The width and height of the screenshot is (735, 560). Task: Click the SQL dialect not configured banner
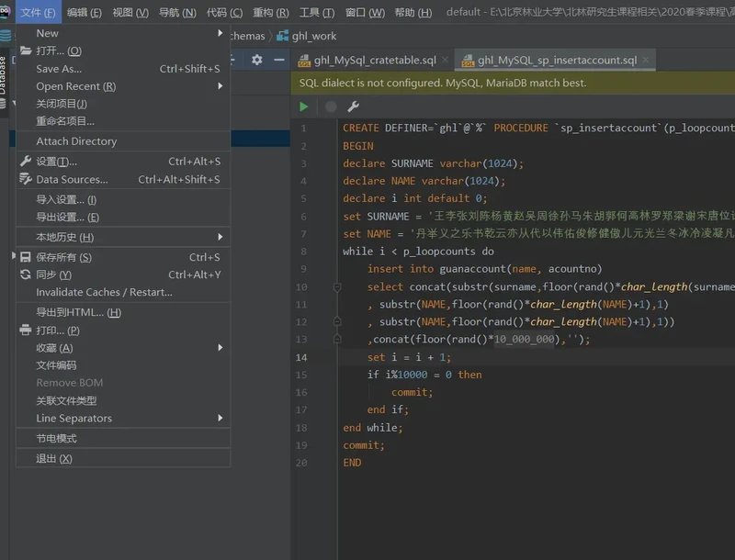(x=442, y=83)
